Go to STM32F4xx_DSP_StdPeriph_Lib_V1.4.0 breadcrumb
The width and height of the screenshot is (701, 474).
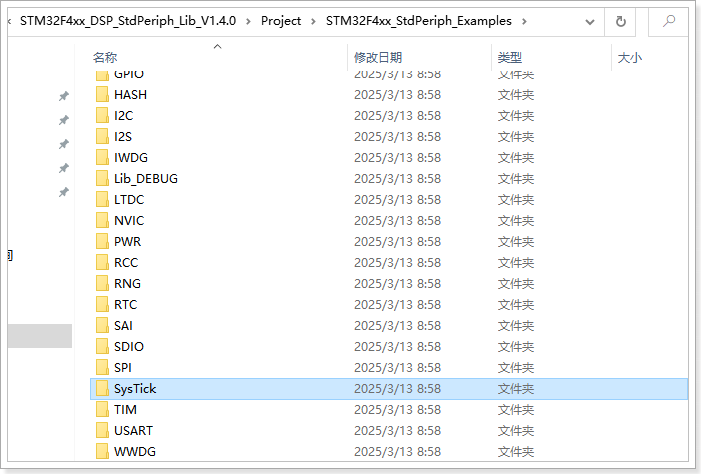(x=128, y=21)
